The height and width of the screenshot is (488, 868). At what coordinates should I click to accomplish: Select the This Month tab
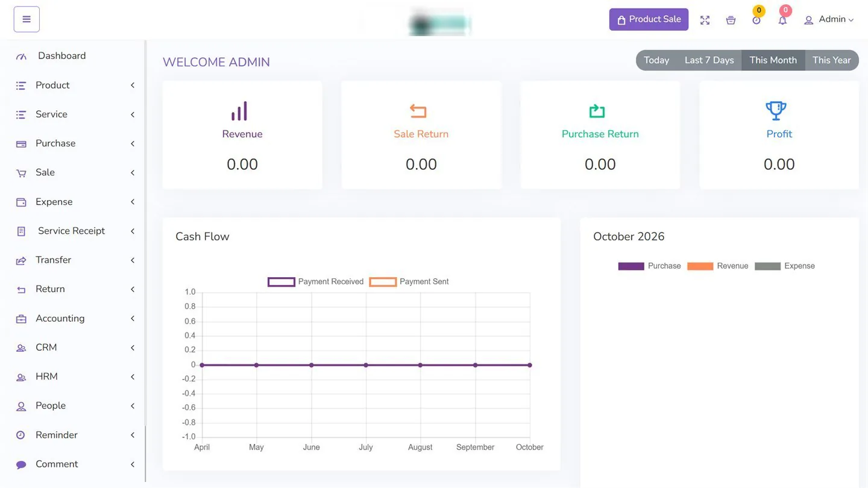(x=773, y=60)
